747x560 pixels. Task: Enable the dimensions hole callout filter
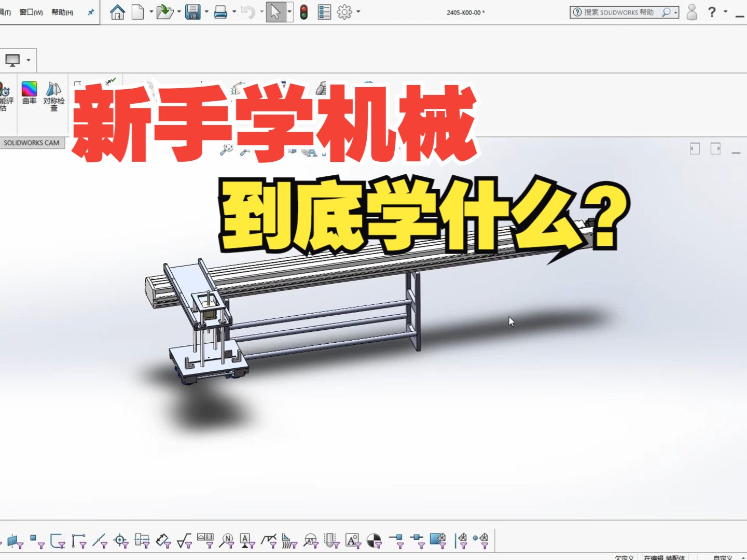(163, 541)
